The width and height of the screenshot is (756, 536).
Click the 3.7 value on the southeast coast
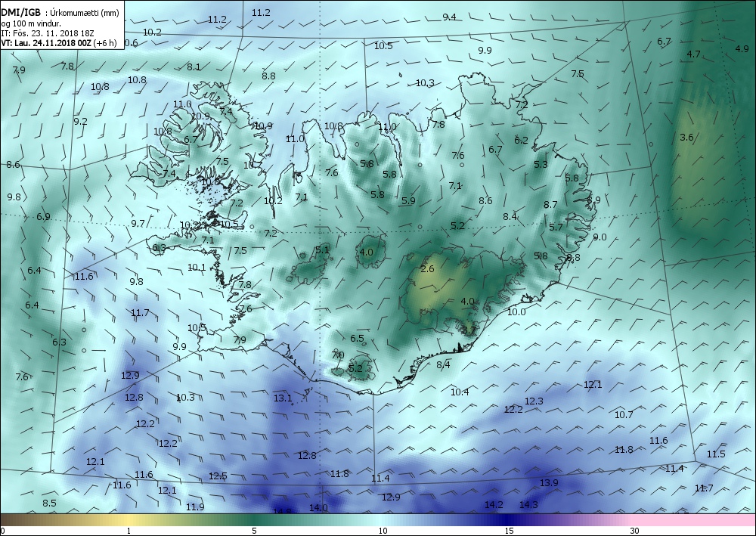pyautogui.click(x=469, y=330)
